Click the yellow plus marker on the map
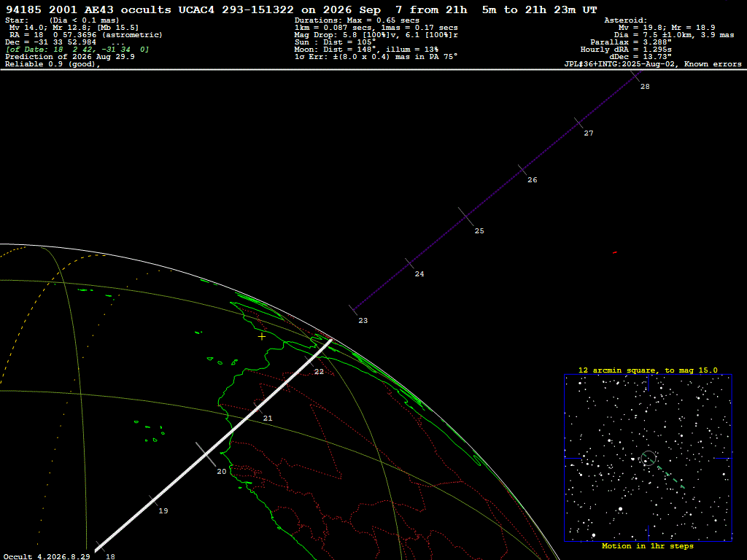Screen dimensions: 747x560 tap(262, 337)
